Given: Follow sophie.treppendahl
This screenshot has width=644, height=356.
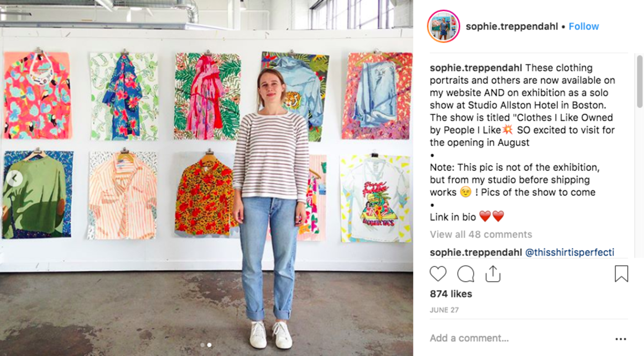Looking at the screenshot, I should click(x=584, y=26).
